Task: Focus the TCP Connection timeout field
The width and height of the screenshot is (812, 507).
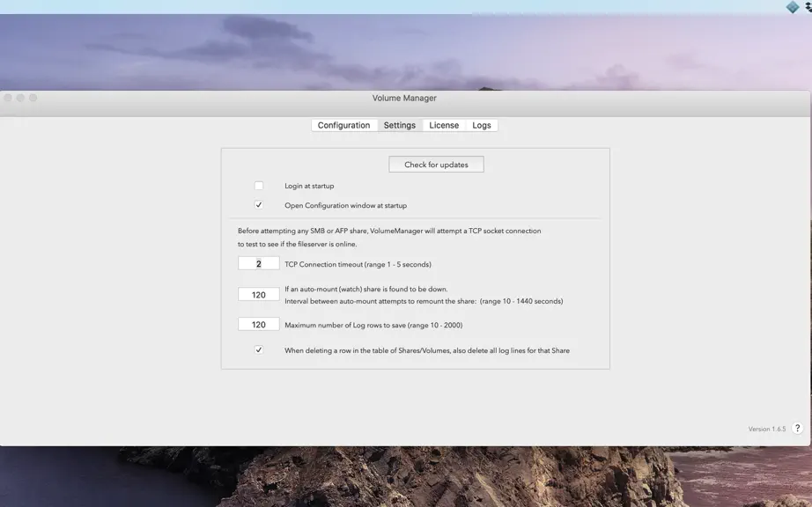Action: (259, 263)
